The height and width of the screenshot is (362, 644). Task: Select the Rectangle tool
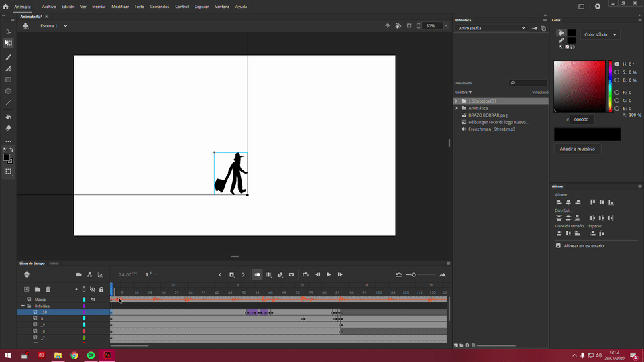tap(8, 80)
